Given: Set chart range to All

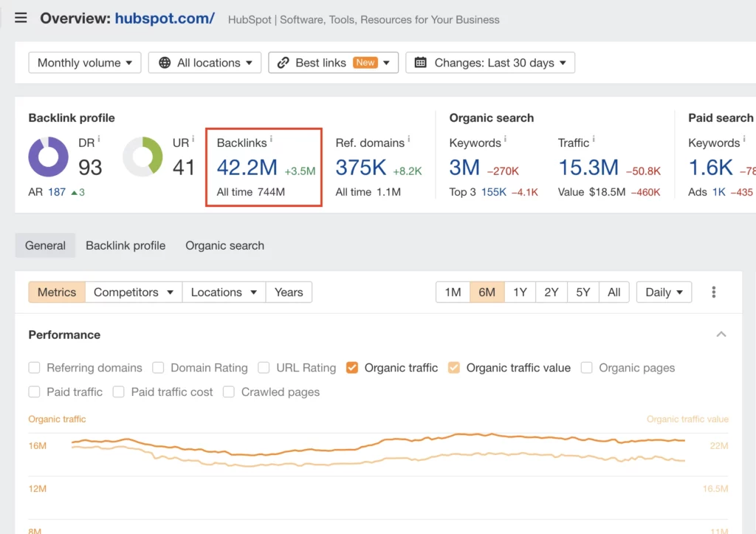Looking at the screenshot, I should coord(614,292).
